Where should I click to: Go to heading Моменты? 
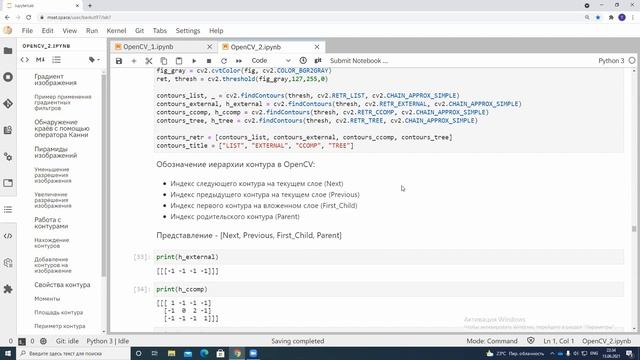pyautogui.click(x=47, y=299)
